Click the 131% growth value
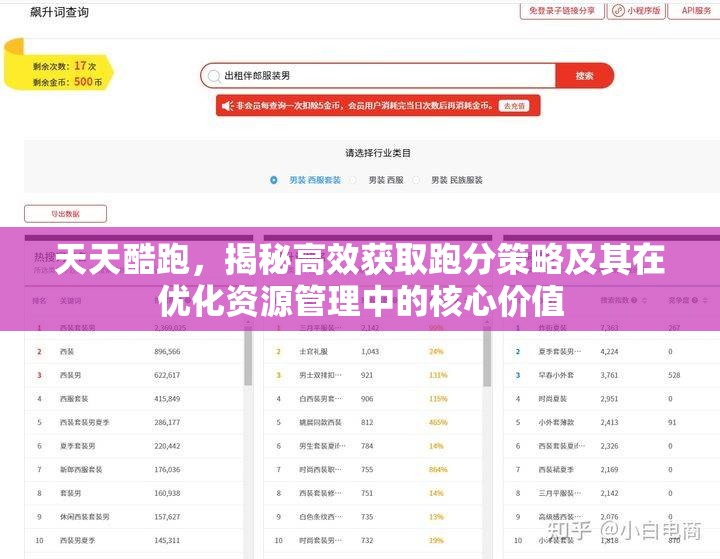Image resolution: width=720 pixels, height=559 pixels. pyautogui.click(x=438, y=375)
